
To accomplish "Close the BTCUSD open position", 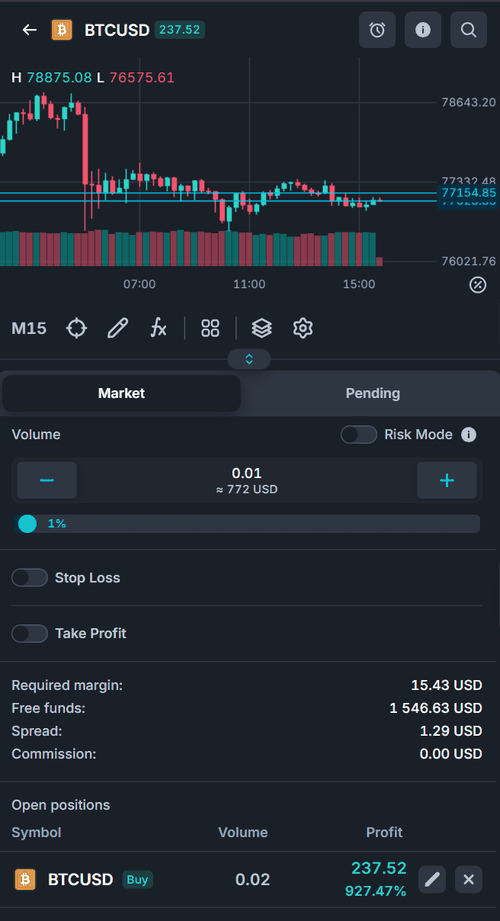I will tap(468, 879).
